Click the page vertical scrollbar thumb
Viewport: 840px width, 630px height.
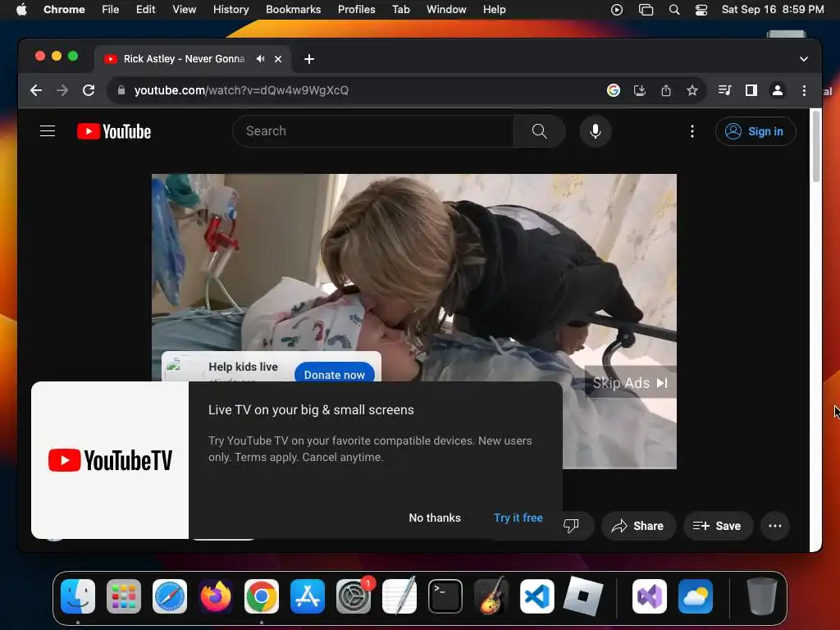tap(816, 146)
